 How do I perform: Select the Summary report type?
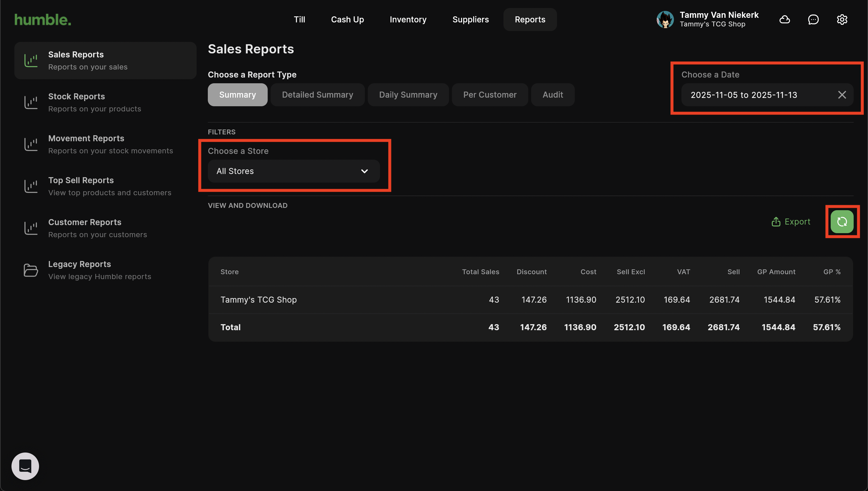237,95
